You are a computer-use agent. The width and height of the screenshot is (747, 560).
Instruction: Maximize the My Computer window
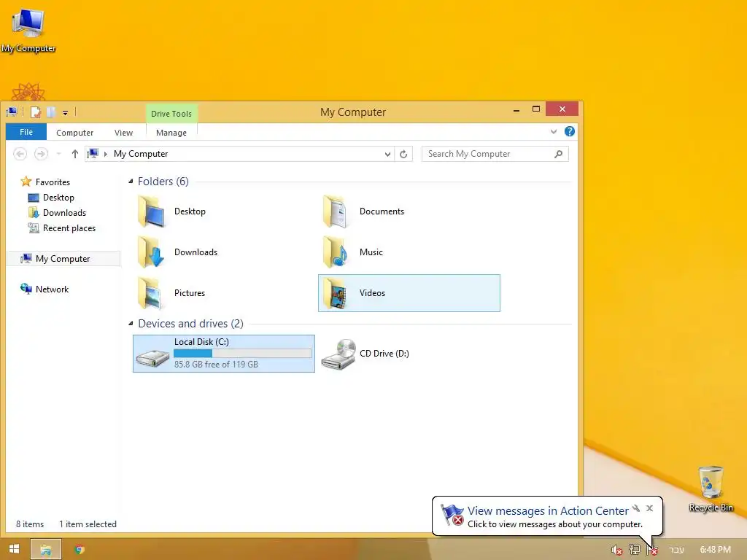tap(536, 109)
